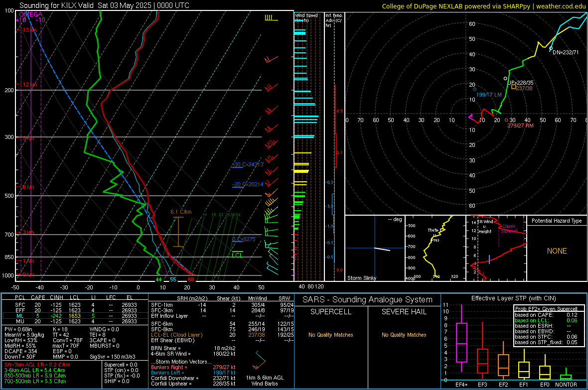Viewport: 588px width, 390px height.
Task: Click 'WNDG = 0.0' value
Action: [104, 329]
